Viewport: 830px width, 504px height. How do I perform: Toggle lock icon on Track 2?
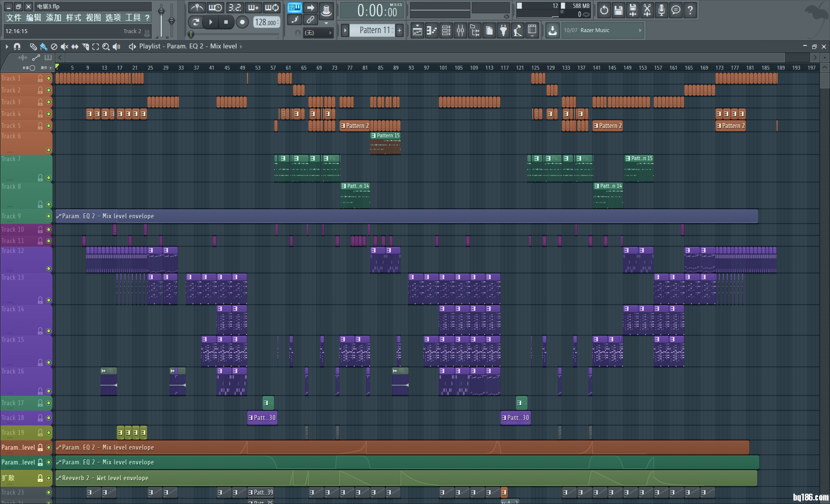pos(41,90)
